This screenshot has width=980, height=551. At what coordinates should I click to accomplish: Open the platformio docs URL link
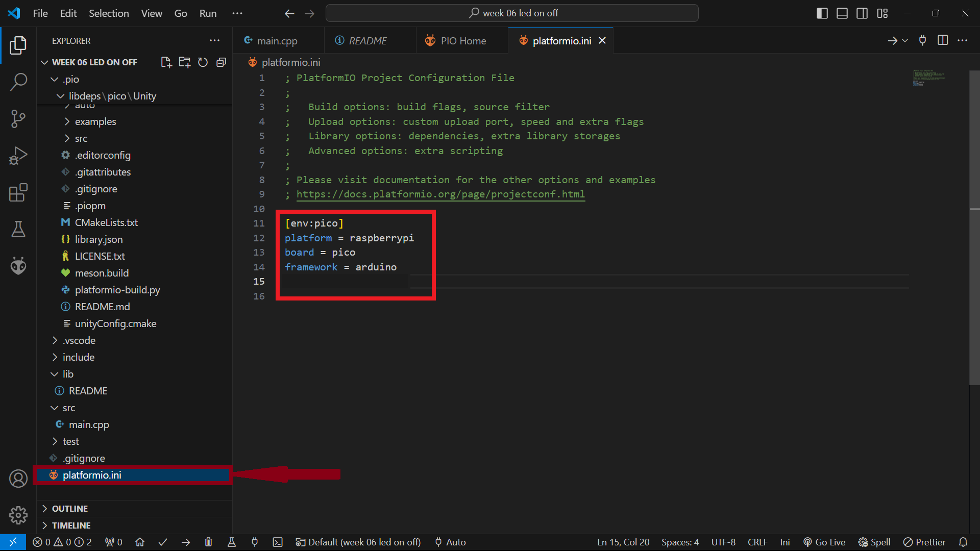[440, 194]
